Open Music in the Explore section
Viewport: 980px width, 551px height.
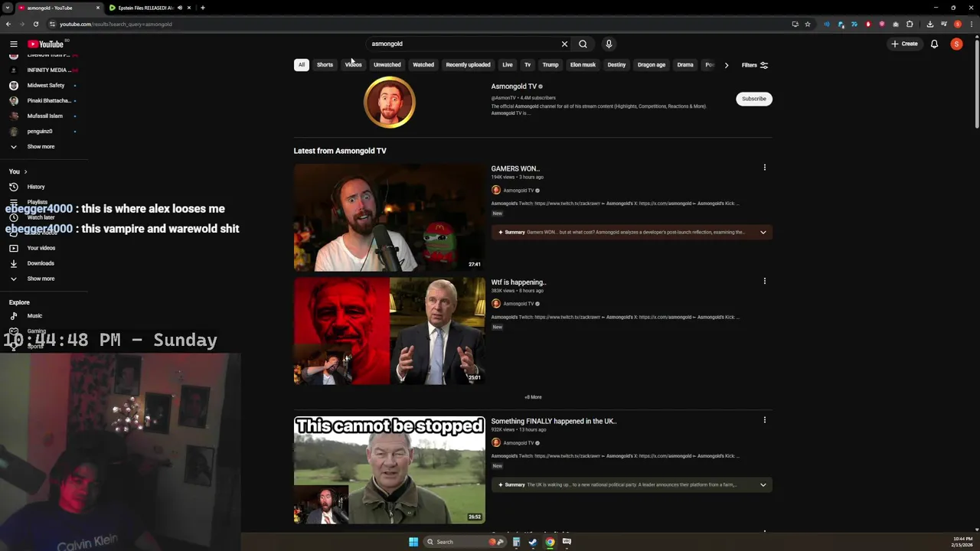click(x=34, y=315)
